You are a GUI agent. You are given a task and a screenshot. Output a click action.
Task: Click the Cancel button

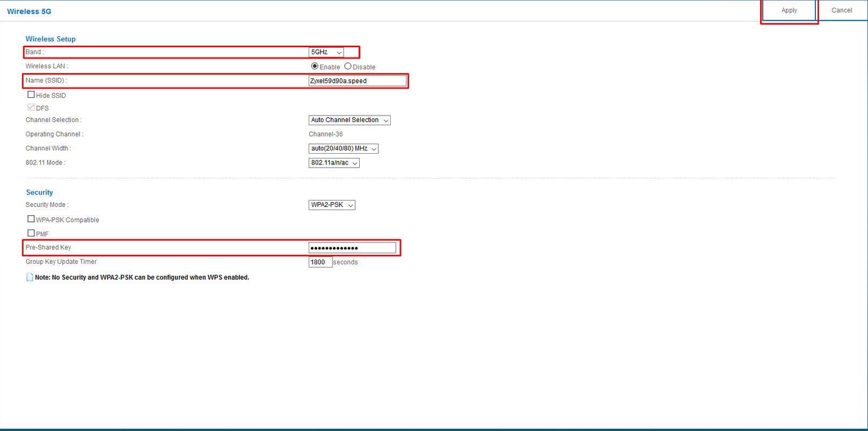pos(841,10)
